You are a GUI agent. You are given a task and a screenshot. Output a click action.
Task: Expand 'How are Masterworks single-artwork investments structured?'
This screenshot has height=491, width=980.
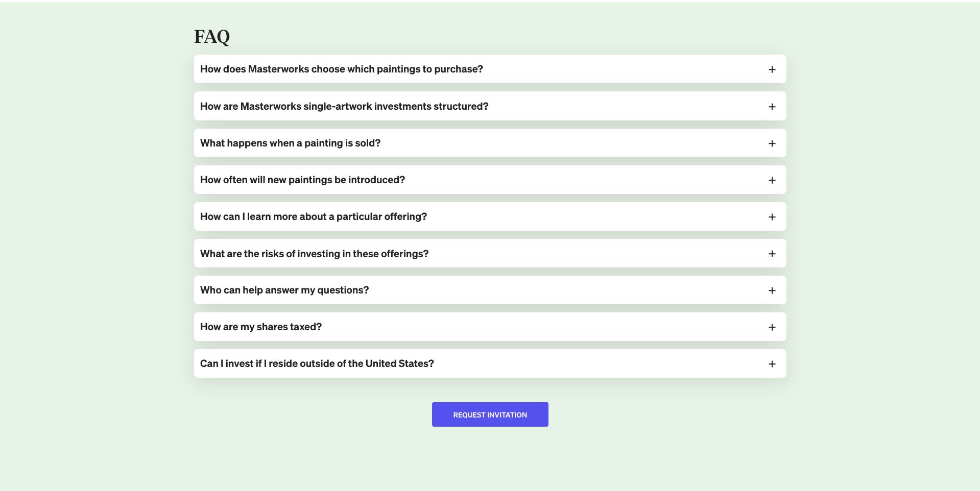coord(344,106)
